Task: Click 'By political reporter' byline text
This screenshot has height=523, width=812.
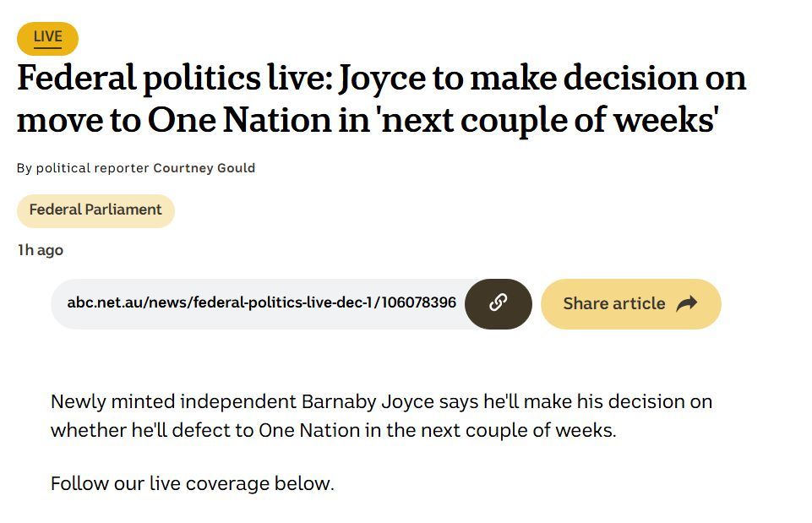Action: click(x=83, y=168)
